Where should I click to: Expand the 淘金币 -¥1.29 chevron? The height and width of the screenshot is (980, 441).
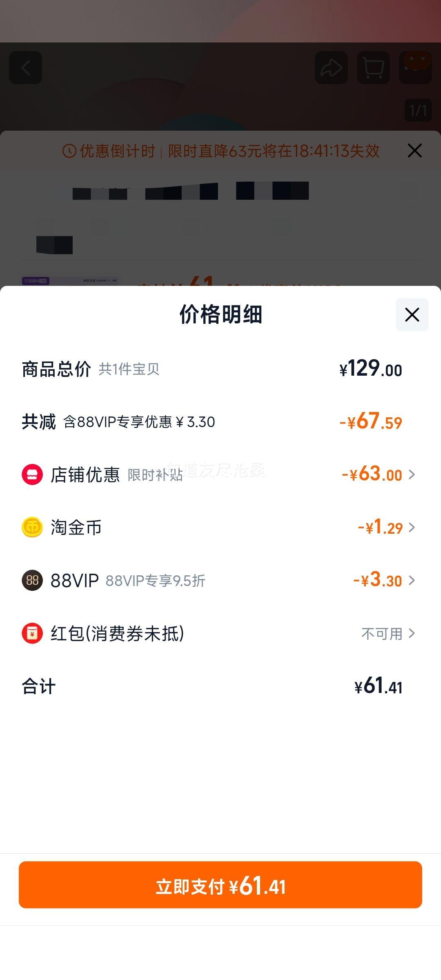click(412, 527)
